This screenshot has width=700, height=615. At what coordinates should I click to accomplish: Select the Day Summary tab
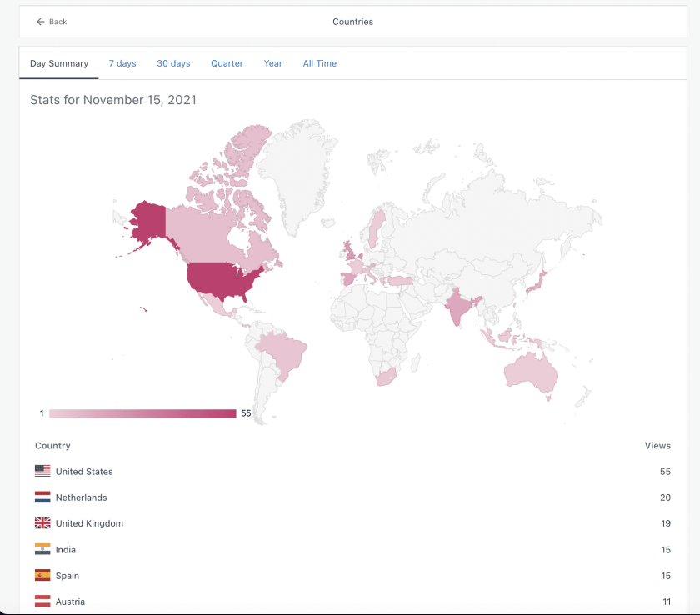click(59, 63)
